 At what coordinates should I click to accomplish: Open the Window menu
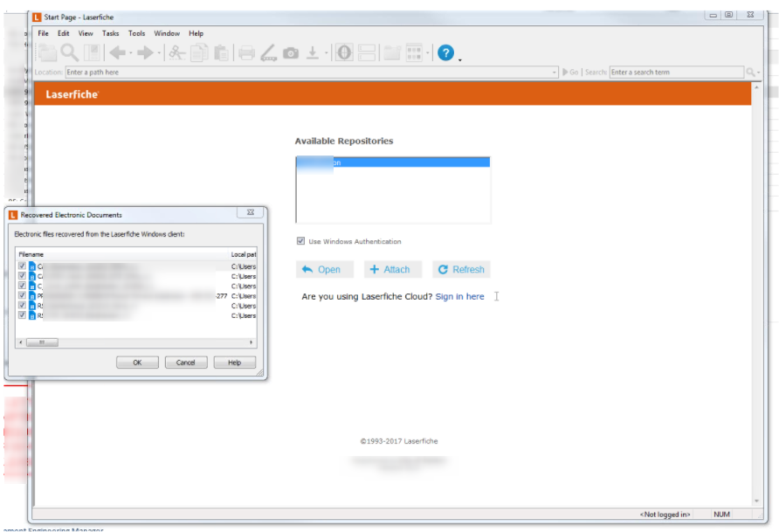167,33
